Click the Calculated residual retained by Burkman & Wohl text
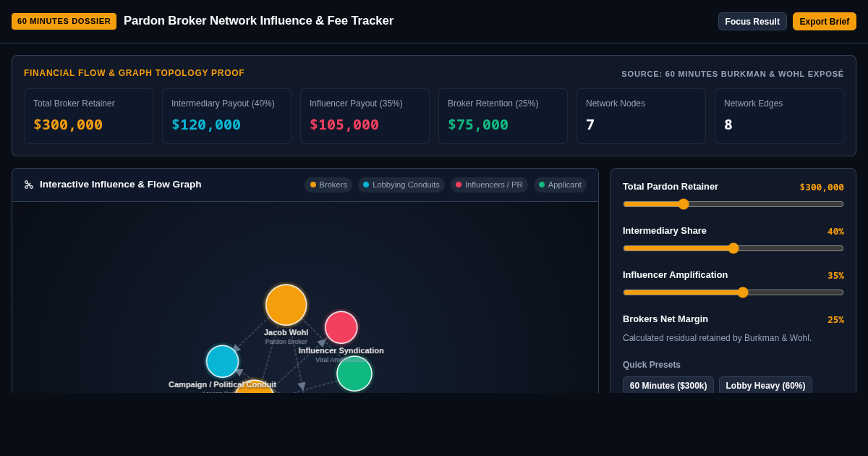The width and height of the screenshot is (868, 456). click(x=717, y=338)
